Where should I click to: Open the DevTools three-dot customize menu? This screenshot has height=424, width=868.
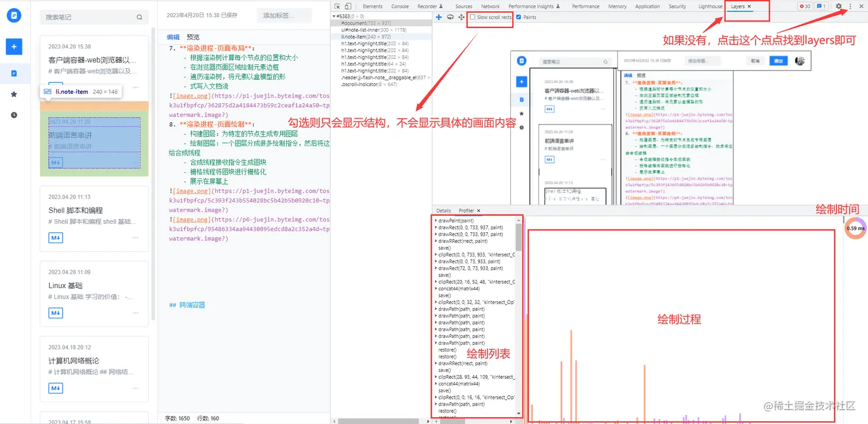[x=850, y=6]
